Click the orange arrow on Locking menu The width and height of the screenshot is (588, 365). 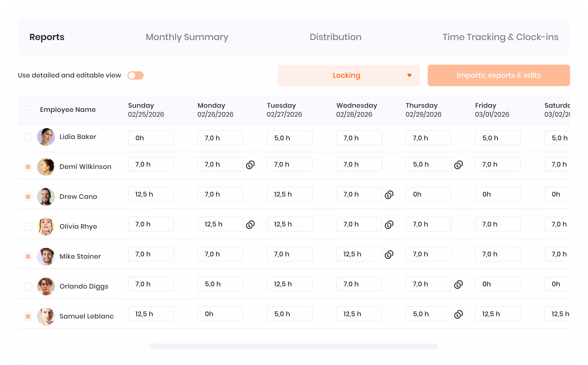click(409, 75)
